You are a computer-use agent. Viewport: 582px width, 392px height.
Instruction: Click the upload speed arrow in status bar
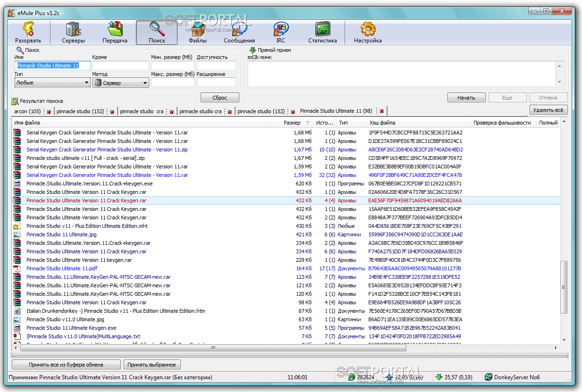pyautogui.click(x=389, y=377)
